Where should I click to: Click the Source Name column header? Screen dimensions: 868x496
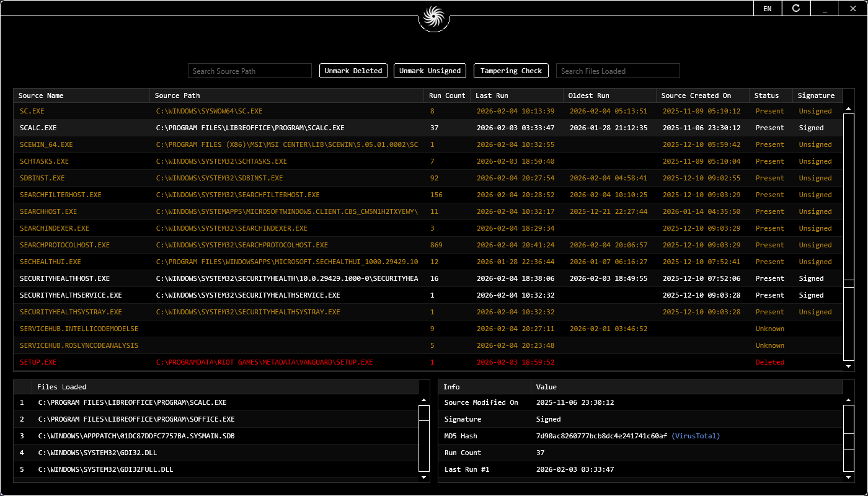(41, 95)
